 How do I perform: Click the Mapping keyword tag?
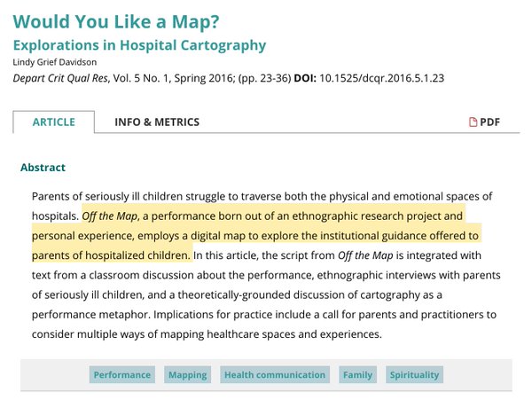[x=188, y=374]
